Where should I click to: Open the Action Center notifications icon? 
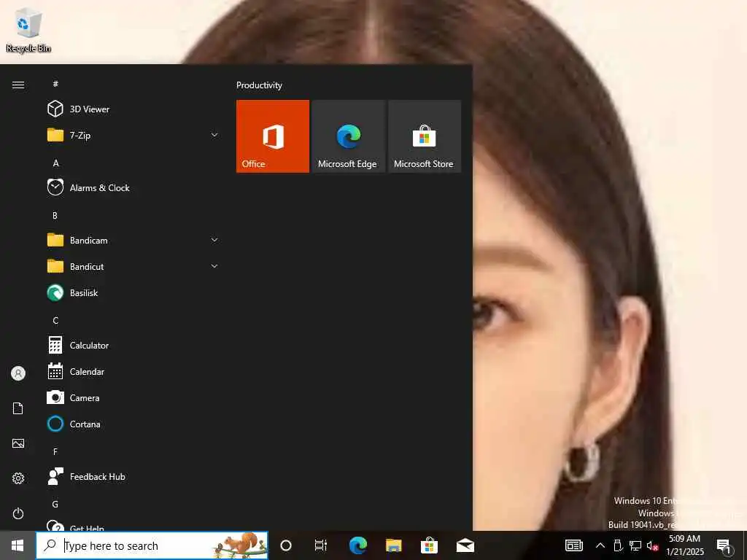[724, 545]
